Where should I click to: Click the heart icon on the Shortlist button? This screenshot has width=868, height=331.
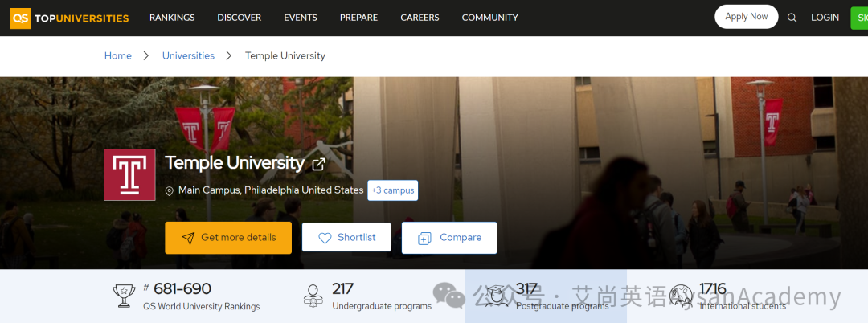click(x=325, y=238)
